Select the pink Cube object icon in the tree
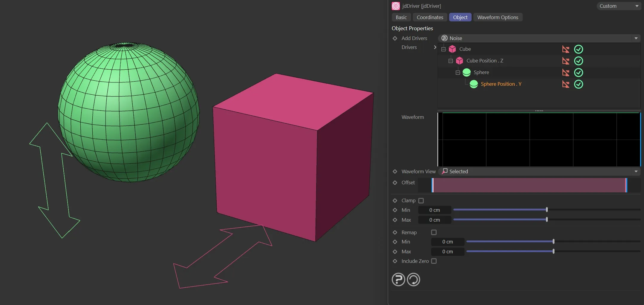This screenshot has height=305, width=644. [452, 49]
